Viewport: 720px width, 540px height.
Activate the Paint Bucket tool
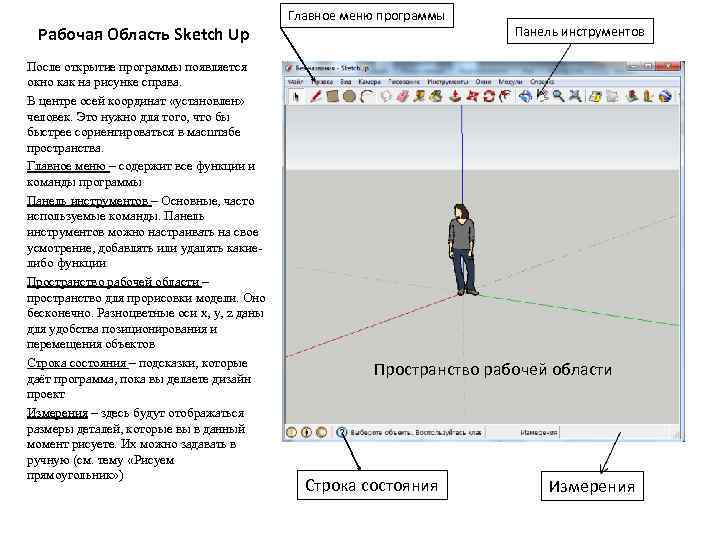436,96
